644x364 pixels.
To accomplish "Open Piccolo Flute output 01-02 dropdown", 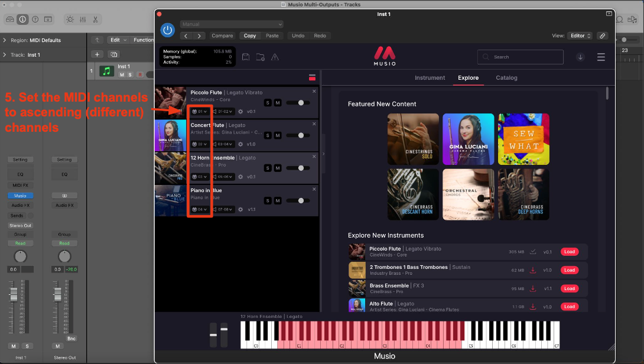I will coord(223,111).
